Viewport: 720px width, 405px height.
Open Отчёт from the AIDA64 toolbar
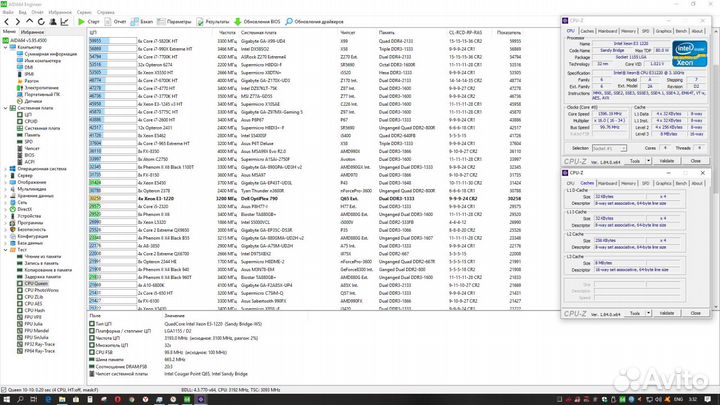coord(115,22)
